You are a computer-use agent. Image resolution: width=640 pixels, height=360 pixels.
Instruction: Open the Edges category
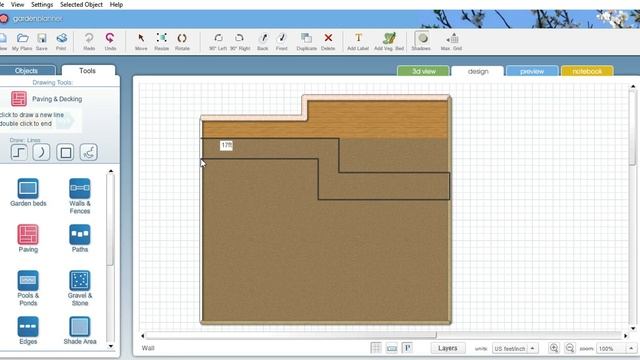[x=28, y=327]
